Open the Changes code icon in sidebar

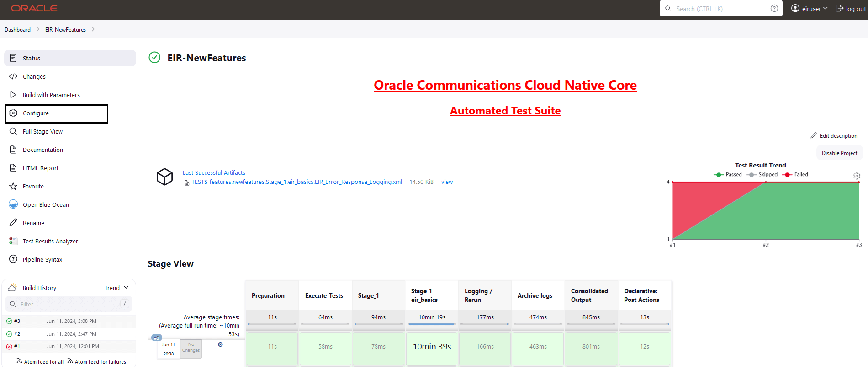[x=13, y=76]
